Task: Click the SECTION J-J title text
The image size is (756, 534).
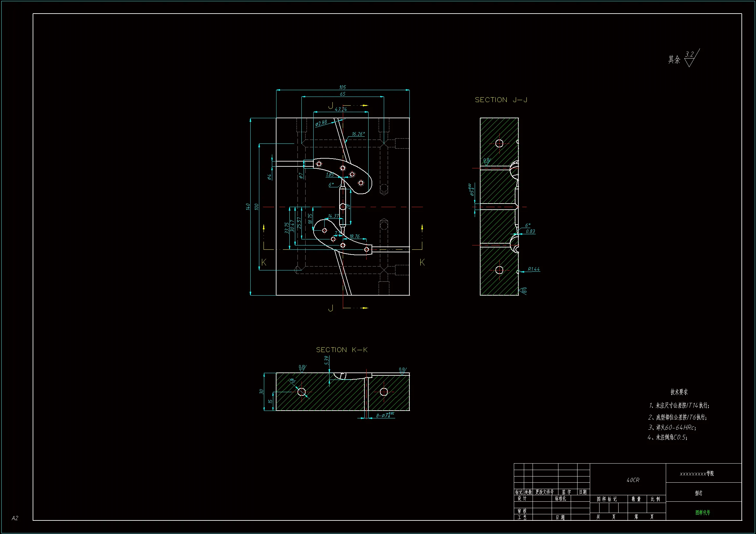Action: [501, 100]
